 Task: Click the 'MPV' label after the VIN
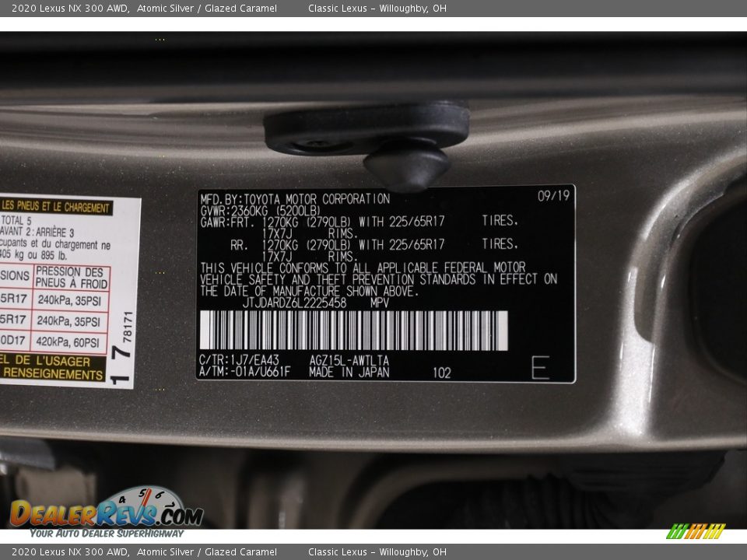point(380,303)
